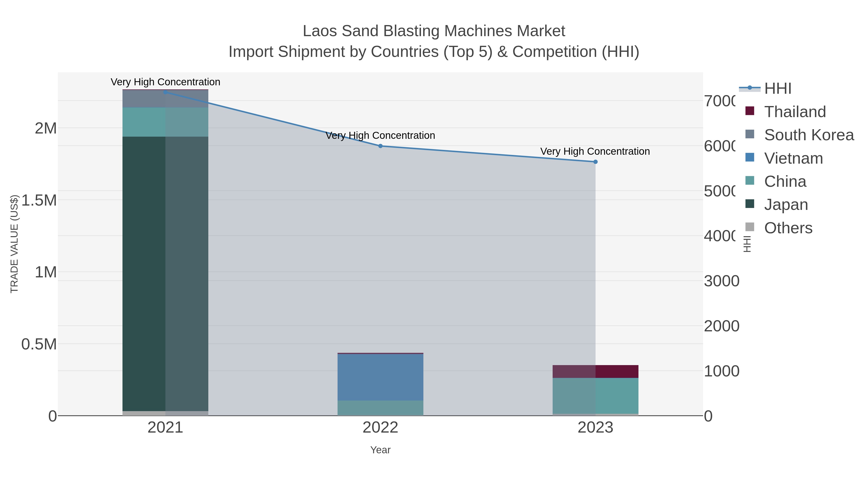Select the China bar segment in 2021
This screenshot has width=868, height=488.
tap(165, 122)
